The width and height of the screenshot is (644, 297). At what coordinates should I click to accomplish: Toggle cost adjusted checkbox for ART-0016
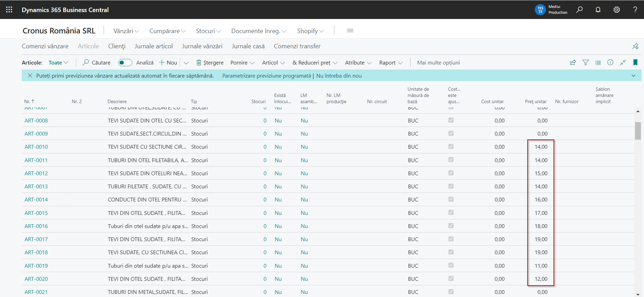click(451, 226)
